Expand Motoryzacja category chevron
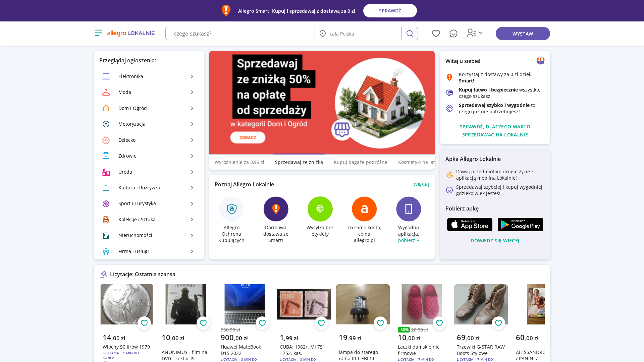Viewport: 644px width, 362px height. coord(192,124)
